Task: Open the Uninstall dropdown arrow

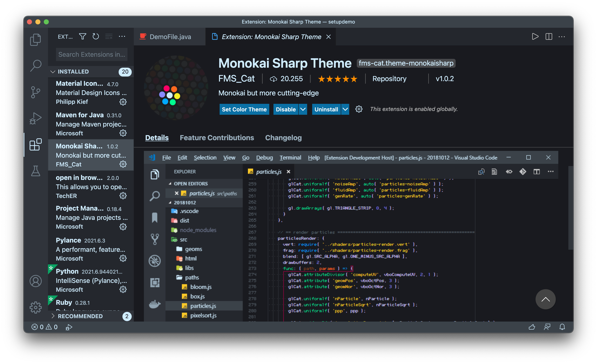Action: coord(345,109)
